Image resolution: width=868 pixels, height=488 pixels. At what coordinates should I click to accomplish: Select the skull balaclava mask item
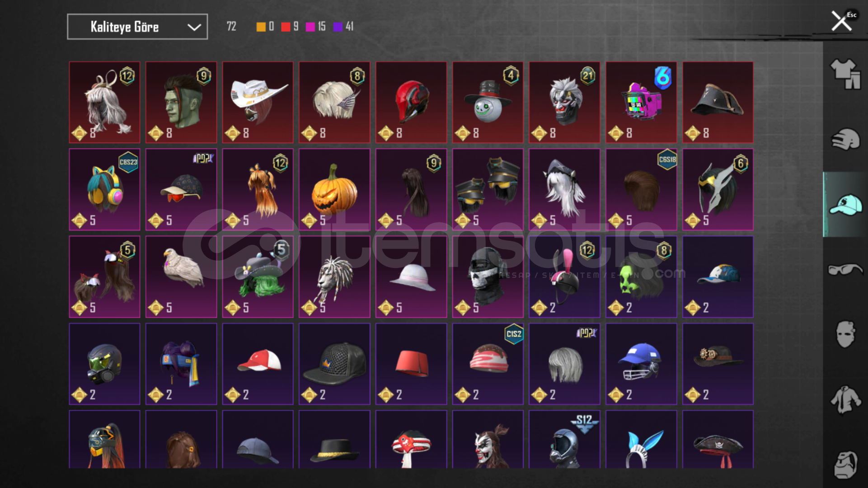488,277
